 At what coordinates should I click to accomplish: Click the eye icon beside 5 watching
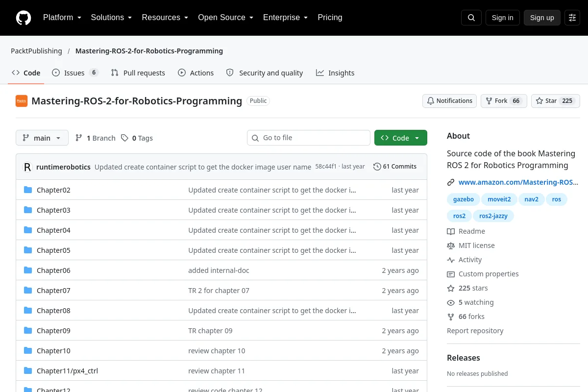tap(451, 302)
